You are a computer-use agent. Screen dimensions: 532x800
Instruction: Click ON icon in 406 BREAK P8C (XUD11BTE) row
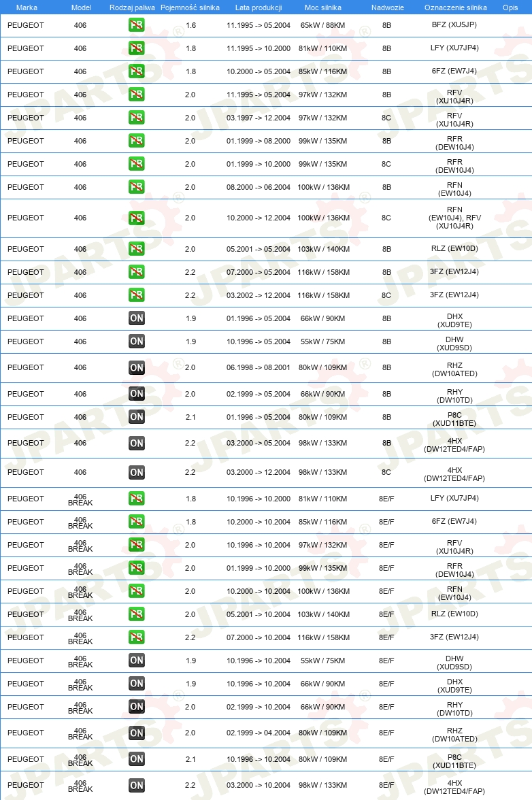click(136, 759)
